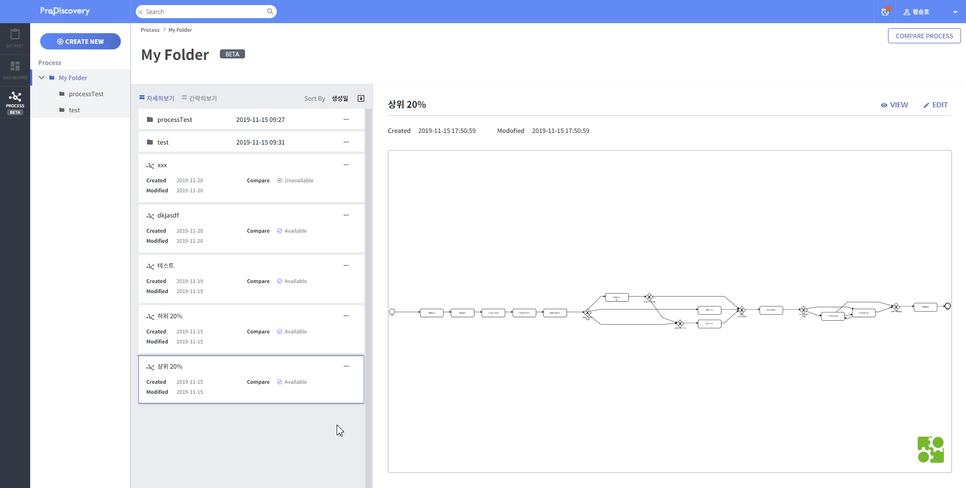Open more options for dkjasdf process

coord(346,215)
